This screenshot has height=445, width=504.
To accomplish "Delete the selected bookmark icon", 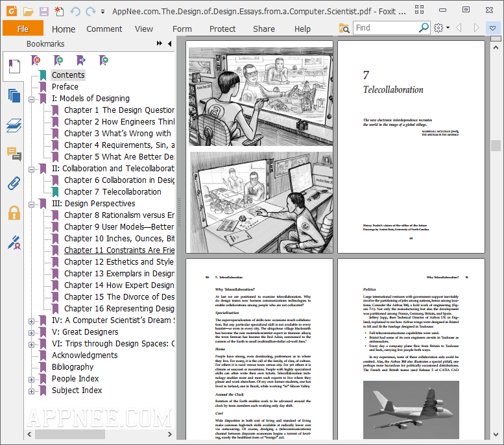I will click(x=36, y=60).
